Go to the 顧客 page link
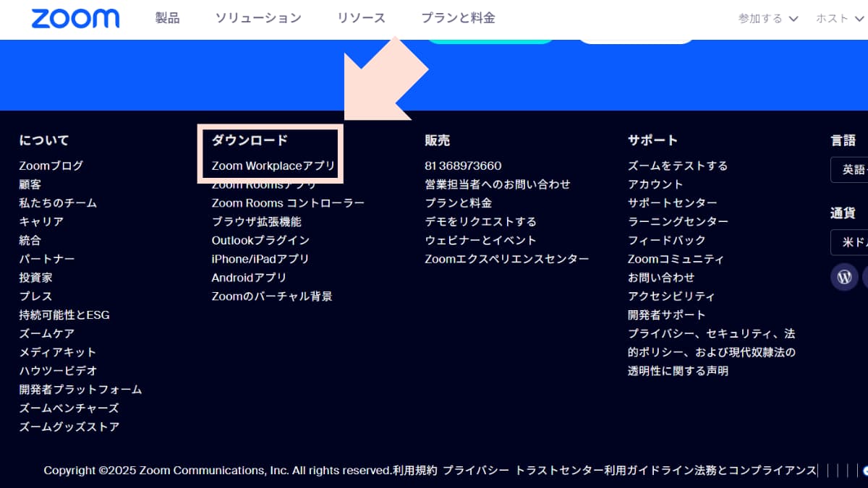Screen dimensions: 868x488 pos(30,184)
